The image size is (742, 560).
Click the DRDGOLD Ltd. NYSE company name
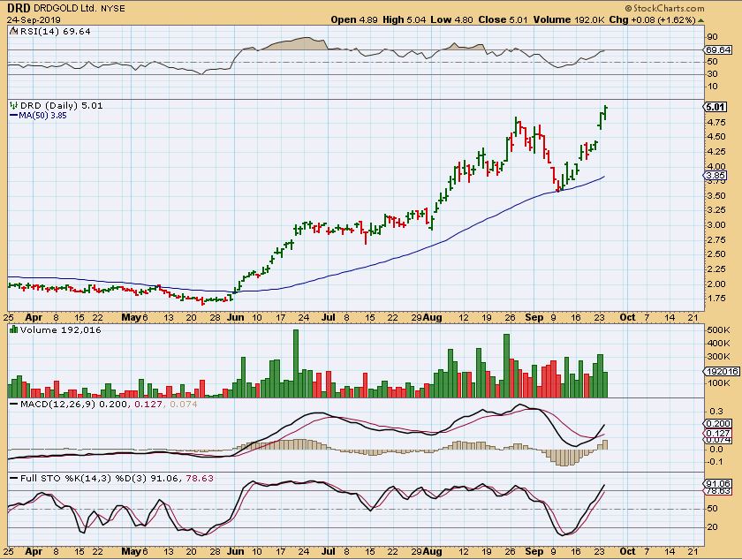(79, 9)
